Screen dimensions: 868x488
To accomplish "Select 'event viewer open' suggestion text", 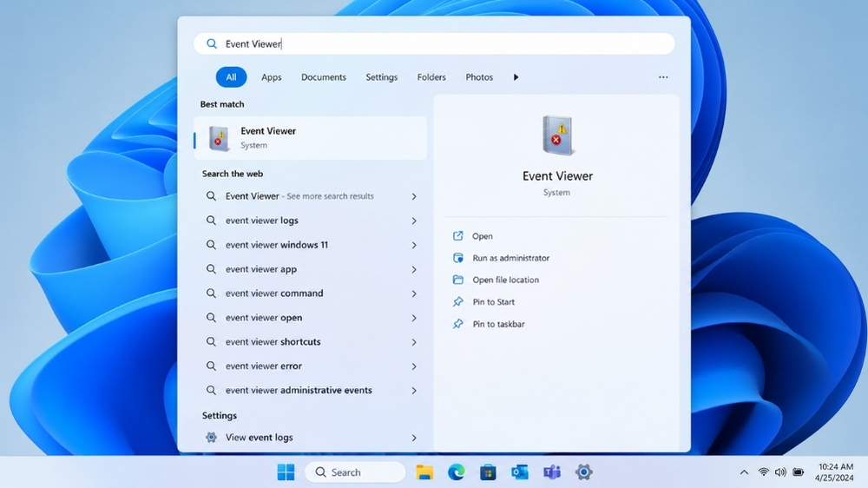I will (264, 318).
